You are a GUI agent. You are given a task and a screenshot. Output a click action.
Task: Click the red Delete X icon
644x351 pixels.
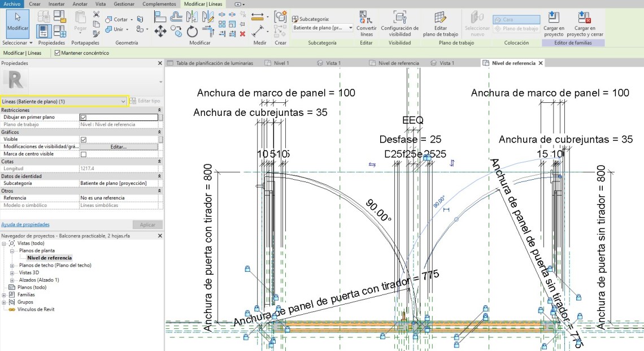(242, 33)
